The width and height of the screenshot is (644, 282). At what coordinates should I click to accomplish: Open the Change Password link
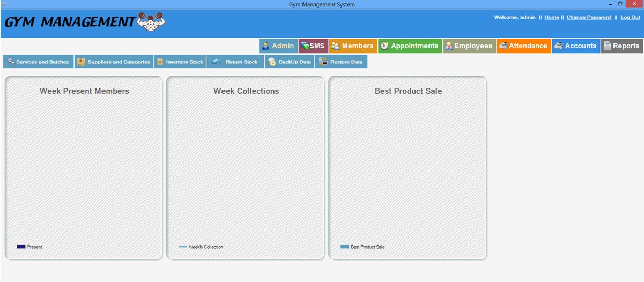[588, 17]
